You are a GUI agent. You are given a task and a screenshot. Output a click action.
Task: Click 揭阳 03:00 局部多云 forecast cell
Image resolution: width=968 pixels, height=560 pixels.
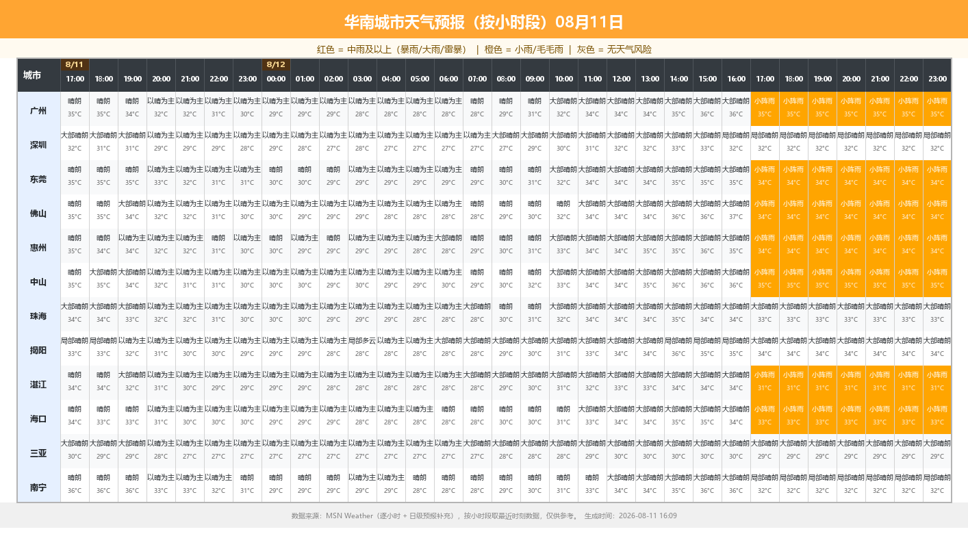coord(362,348)
